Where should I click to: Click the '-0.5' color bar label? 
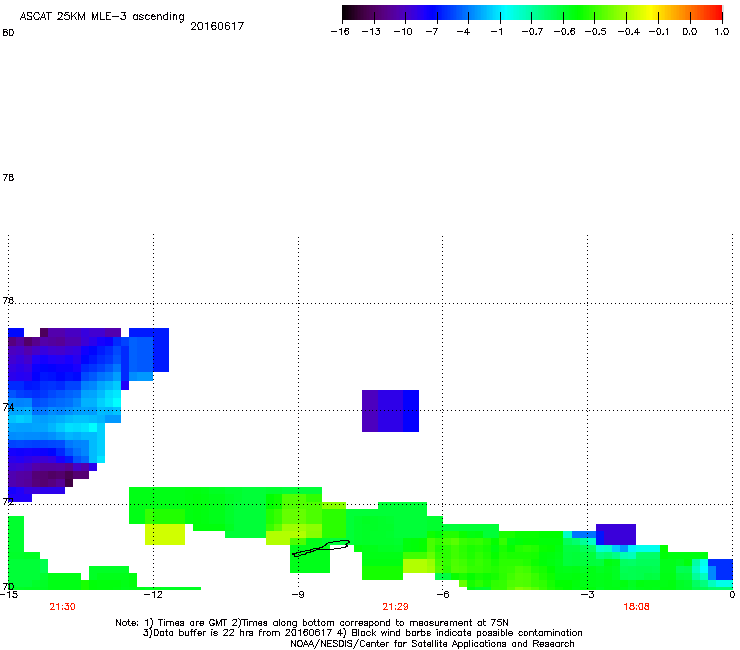click(596, 32)
